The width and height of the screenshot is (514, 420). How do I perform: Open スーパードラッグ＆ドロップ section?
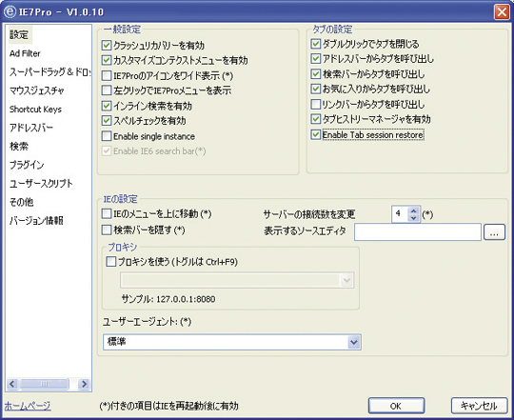pyautogui.click(x=49, y=72)
